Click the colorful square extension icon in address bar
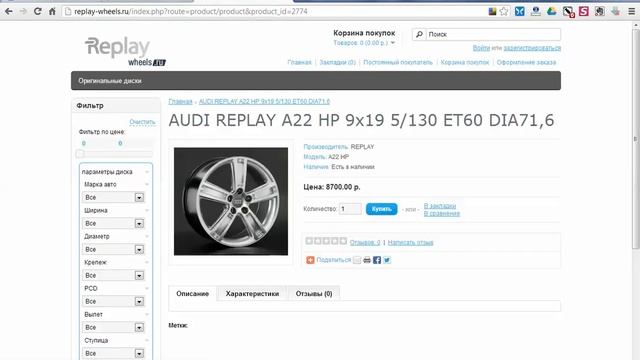Image resolution: width=640 pixels, height=360 pixels. [x=492, y=11]
